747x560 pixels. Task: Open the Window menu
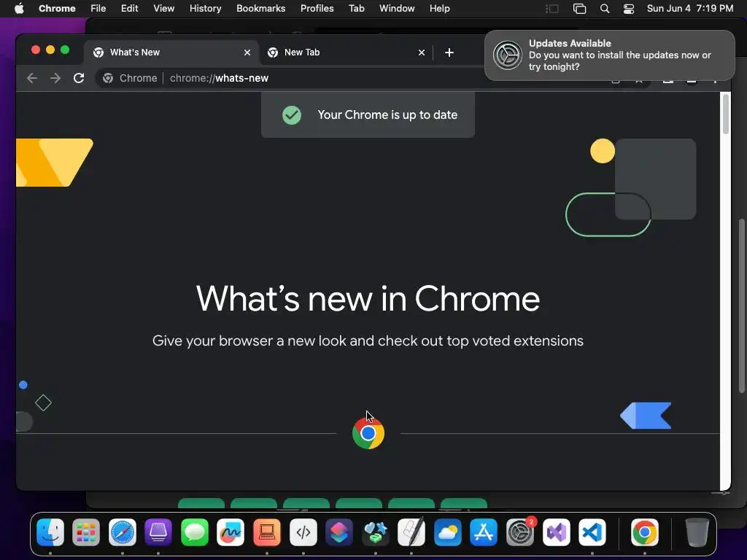[x=397, y=8]
